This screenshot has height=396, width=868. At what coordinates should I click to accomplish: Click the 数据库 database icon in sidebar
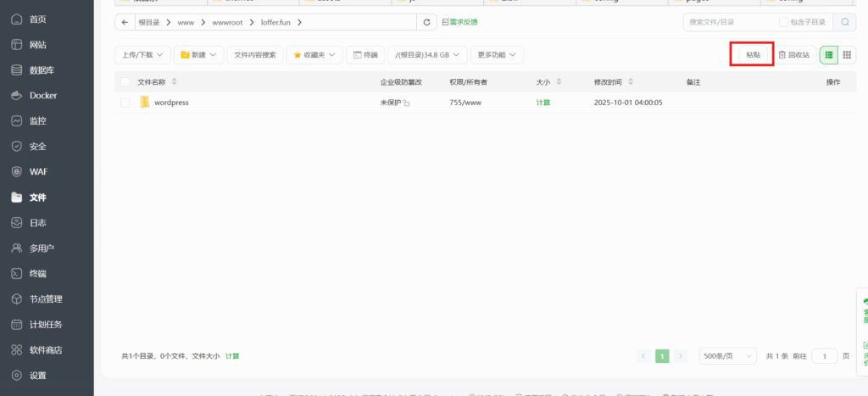[17, 70]
